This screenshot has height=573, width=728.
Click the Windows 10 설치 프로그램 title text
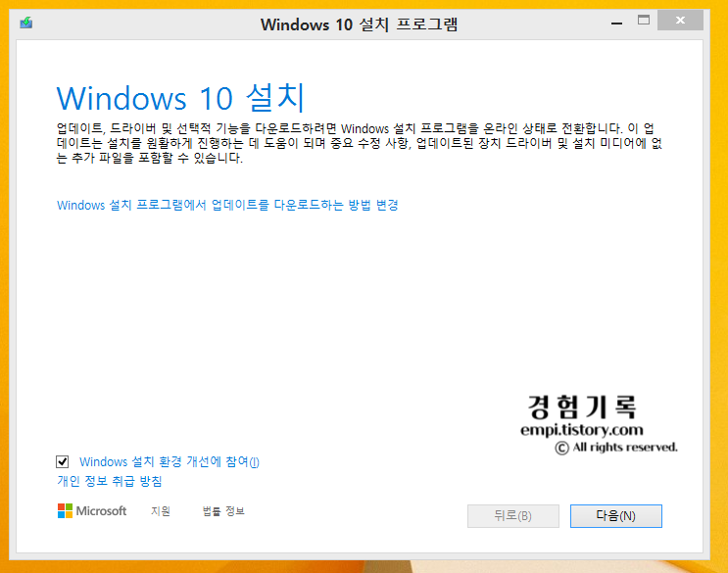pos(359,24)
